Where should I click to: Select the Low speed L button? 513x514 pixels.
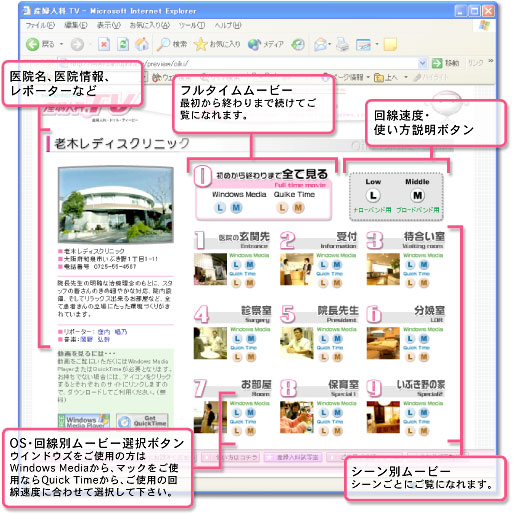coord(373,195)
